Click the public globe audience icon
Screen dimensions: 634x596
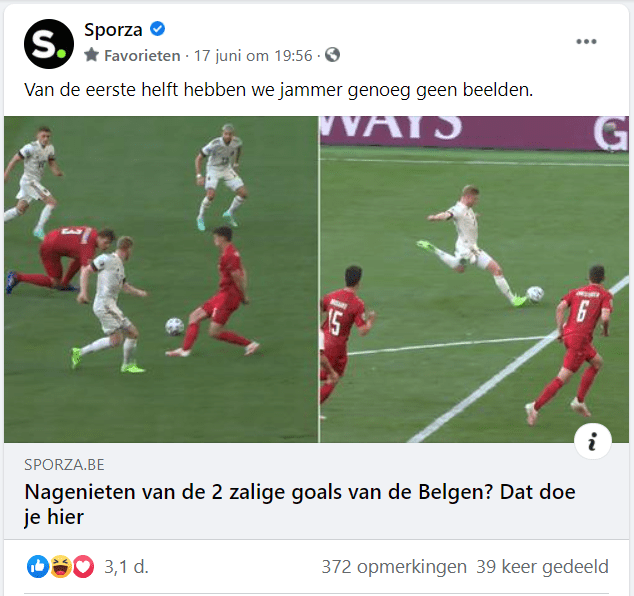tap(332, 55)
